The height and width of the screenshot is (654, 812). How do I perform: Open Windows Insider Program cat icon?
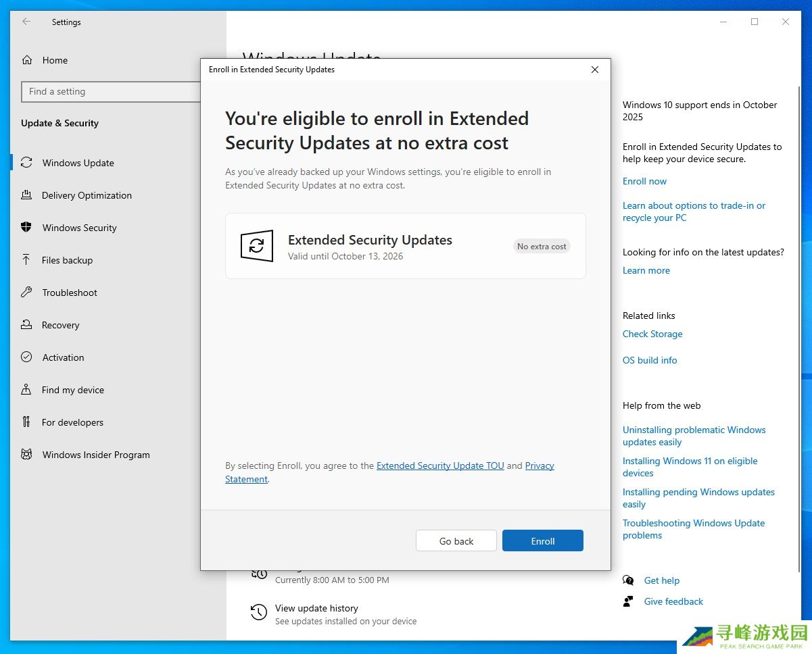pos(26,455)
